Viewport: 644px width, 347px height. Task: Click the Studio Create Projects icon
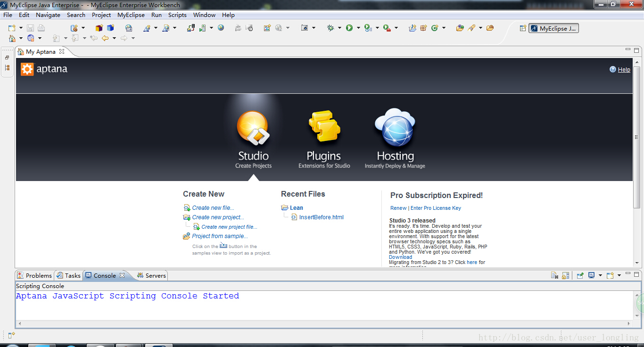point(253,128)
